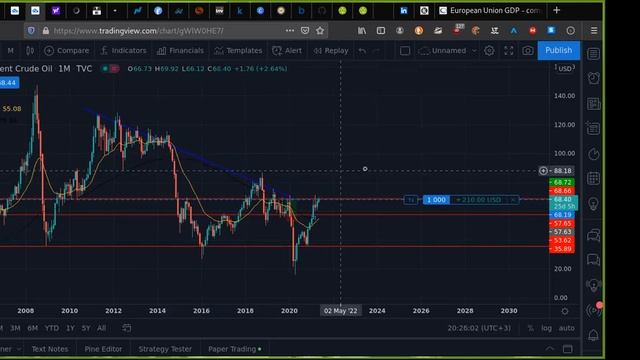
Task: Open chart settings gear in toolbar
Action: [x=489, y=51]
